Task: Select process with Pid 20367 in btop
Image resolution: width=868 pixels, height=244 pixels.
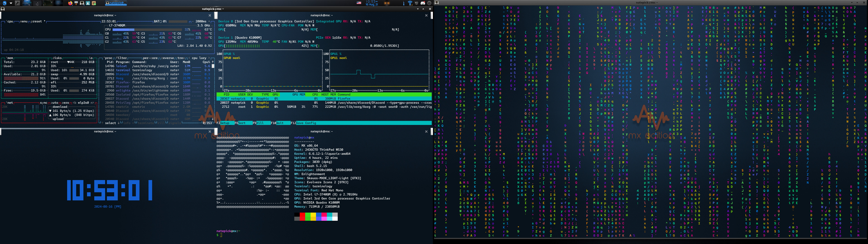Action: pos(158,82)
